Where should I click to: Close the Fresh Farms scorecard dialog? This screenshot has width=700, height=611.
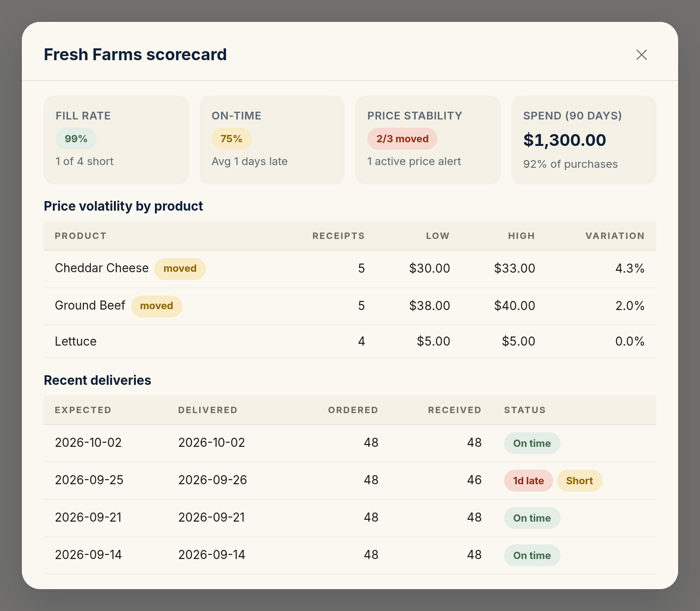click(641, 55)
